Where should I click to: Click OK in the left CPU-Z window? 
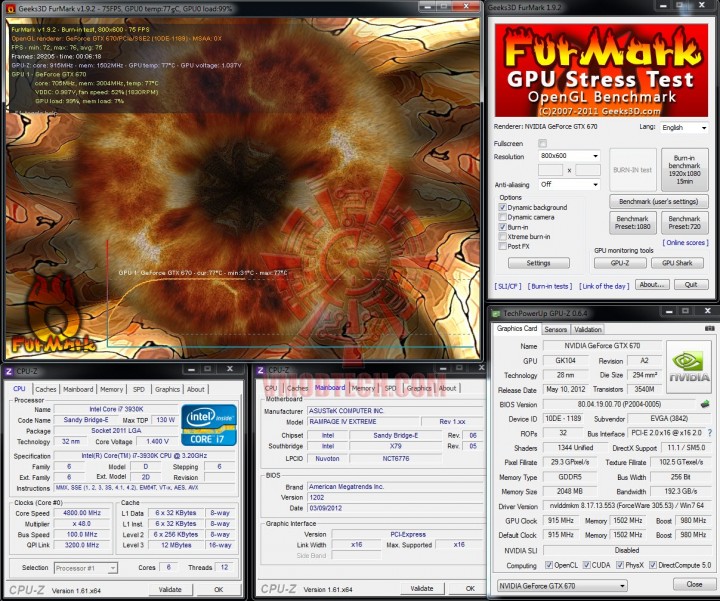click(x=219, y=590)
